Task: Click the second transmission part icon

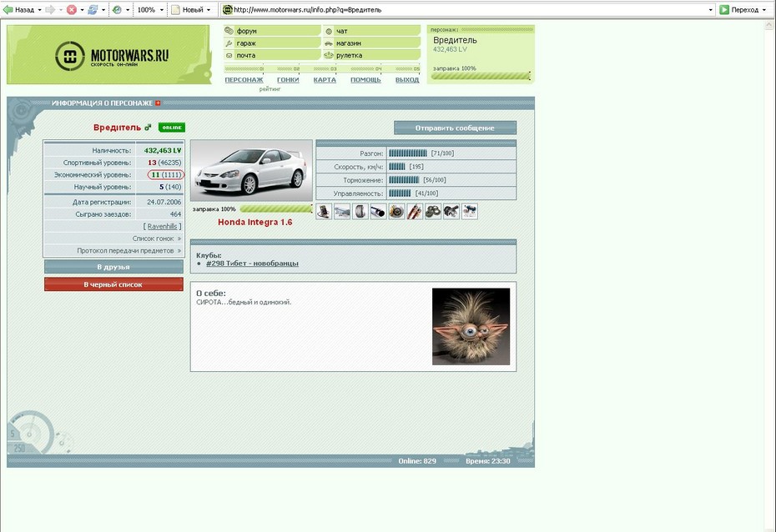Action: point(342,212)
